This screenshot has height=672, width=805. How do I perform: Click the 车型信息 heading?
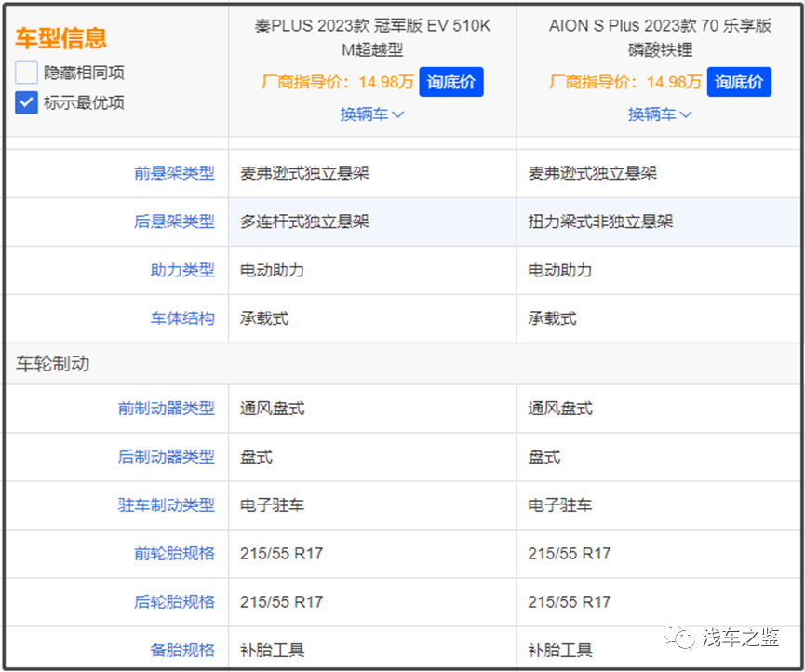pyautogui.click(x=60, y=38)
